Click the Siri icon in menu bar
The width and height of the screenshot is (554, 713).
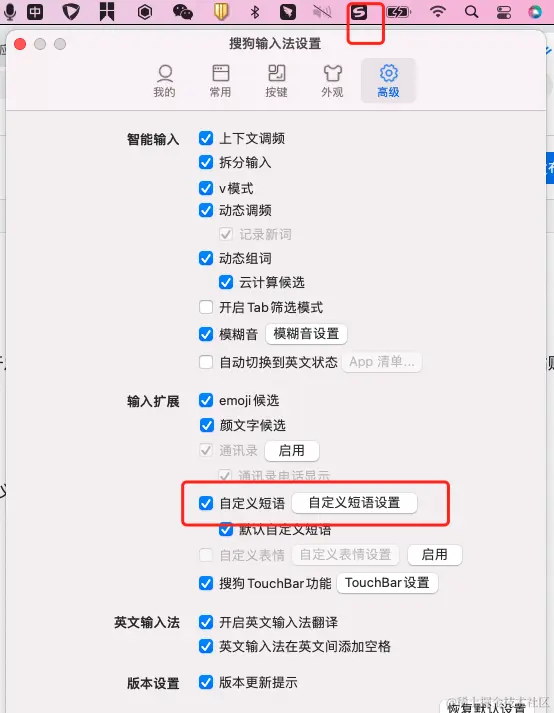pyautogui.click(x=535, y=12)
